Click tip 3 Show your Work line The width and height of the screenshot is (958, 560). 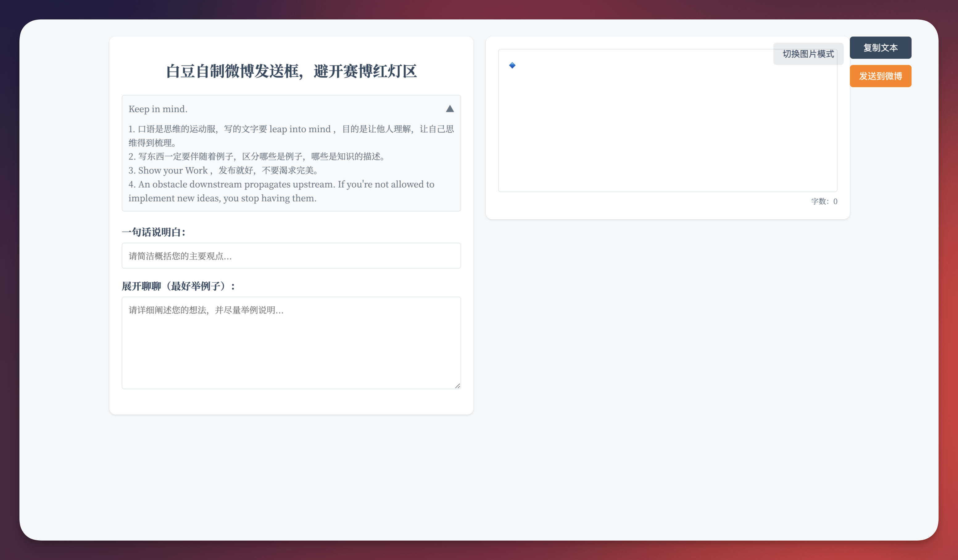click(223, 171)
